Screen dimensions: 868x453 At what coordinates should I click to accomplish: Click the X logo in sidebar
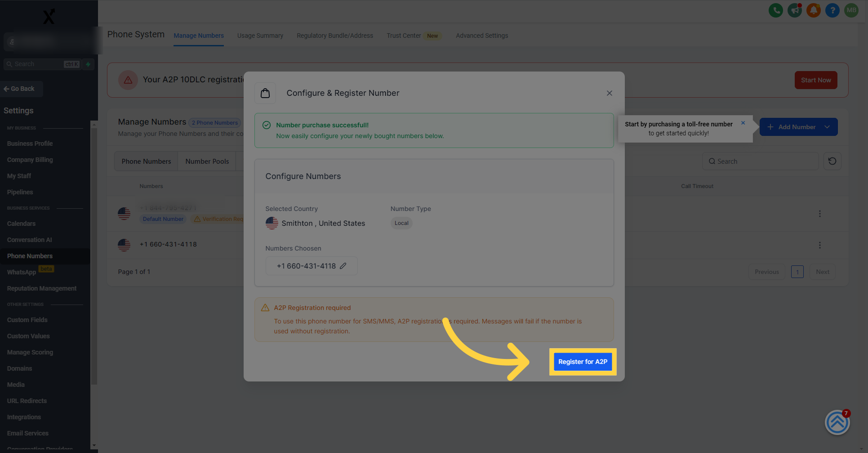point(49,17)
